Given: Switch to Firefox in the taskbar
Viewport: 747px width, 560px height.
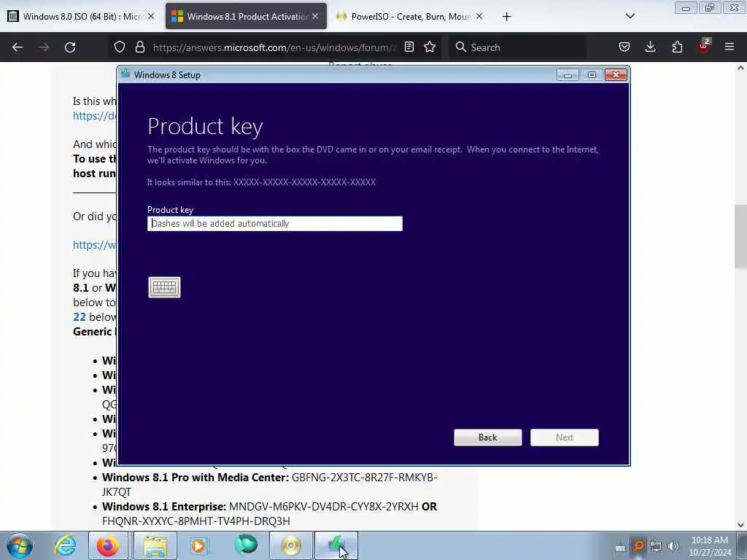Looking at the screenshot, I should [x=108, y=545].
